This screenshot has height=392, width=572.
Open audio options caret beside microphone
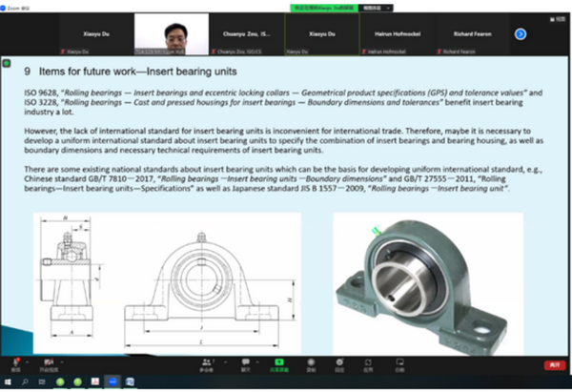(27, 362)
